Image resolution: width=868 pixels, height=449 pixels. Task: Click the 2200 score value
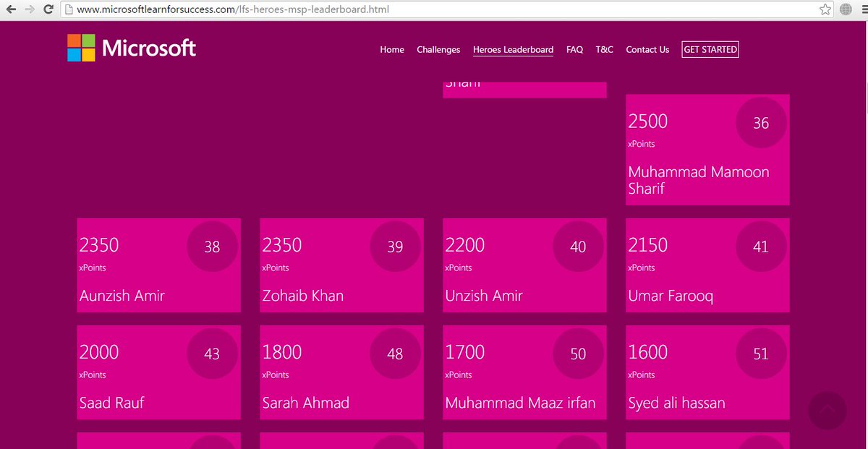465,245
